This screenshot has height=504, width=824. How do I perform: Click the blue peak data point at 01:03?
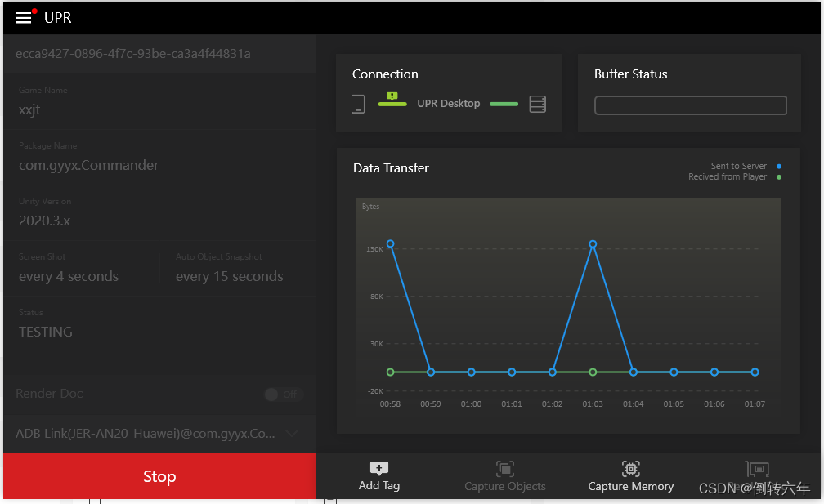tap(593, 244)
